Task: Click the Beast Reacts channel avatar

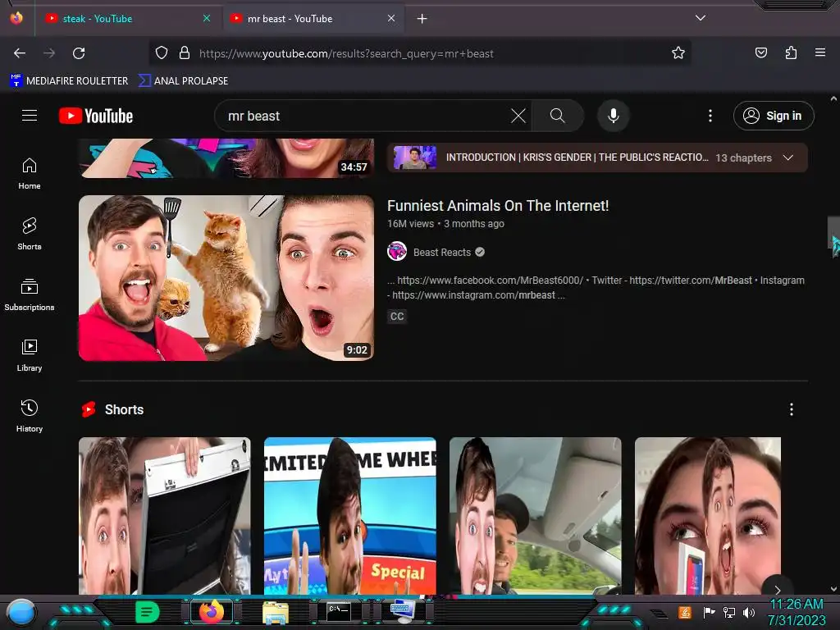Action: (397, 252)
